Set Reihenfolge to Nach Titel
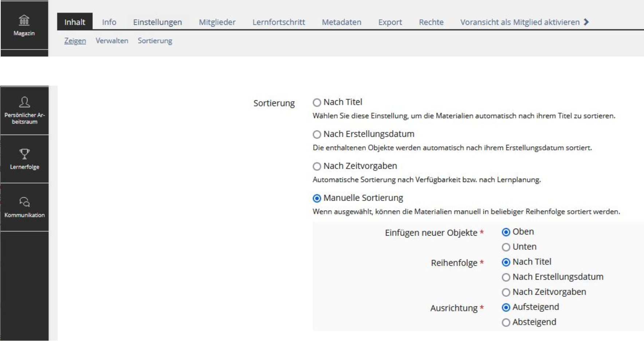Screen dimensions: 644x341 coord(506,262)
